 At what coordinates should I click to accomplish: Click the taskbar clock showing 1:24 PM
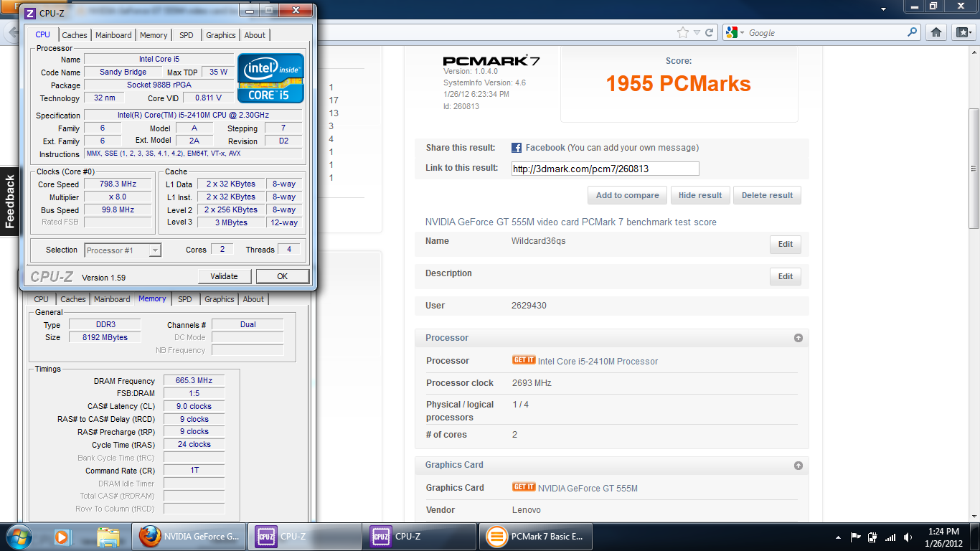pyautogui.click(x=942, y=537)
